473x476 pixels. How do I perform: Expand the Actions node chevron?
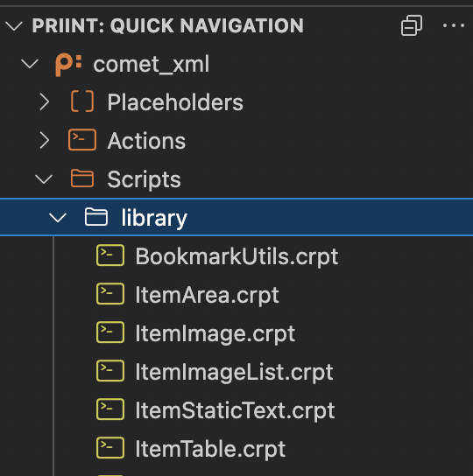45,140
